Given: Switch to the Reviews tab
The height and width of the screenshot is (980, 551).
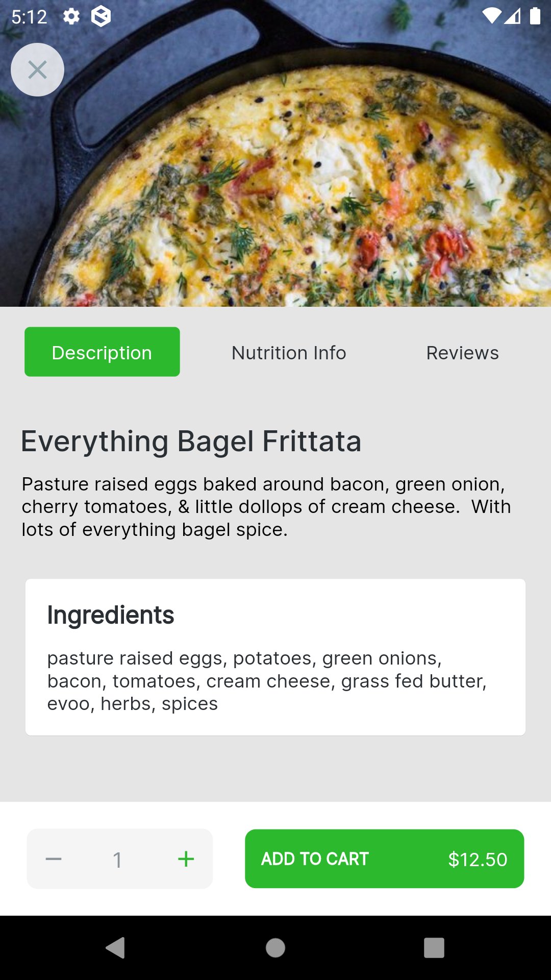Looking at the screenshot, I should pos(462,353).
